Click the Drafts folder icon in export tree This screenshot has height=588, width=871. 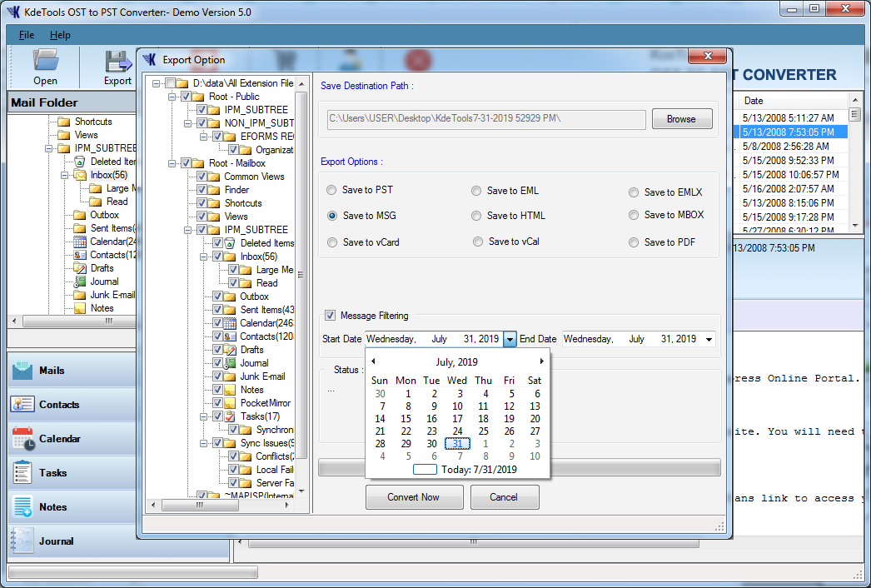[230, 350]
